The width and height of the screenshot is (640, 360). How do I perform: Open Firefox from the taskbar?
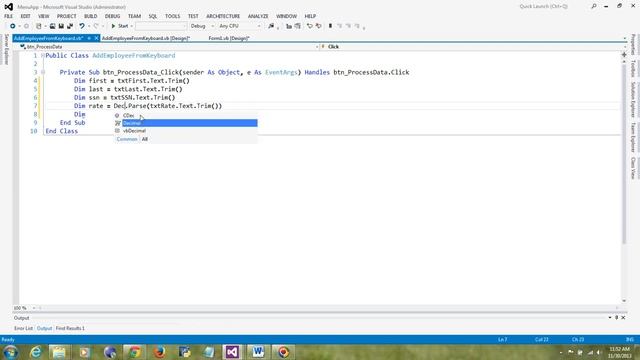[159, 352]
